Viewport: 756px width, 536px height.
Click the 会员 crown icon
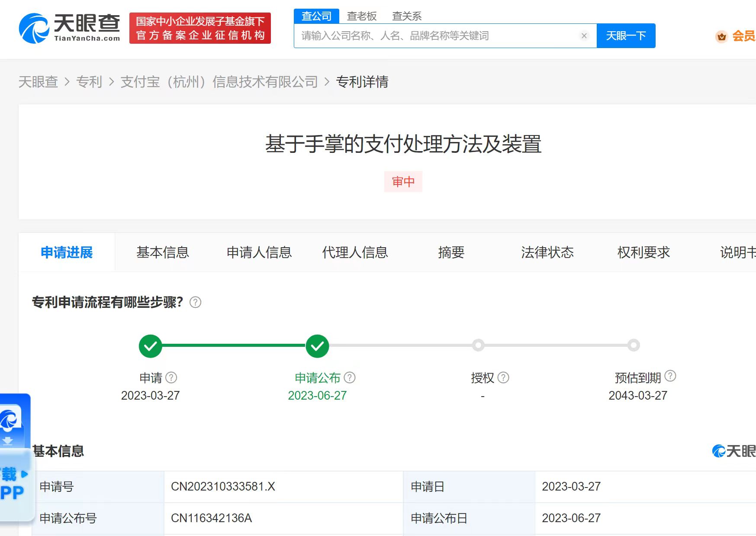click(x=721, y=37)
